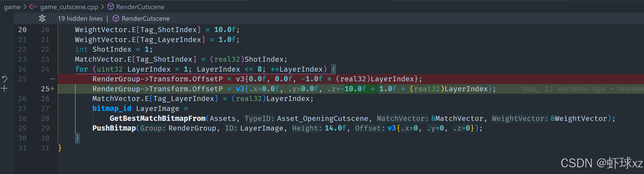The image size is (644, 174).
Task: Click the -10.0f highlighted value
Action: 353,89
